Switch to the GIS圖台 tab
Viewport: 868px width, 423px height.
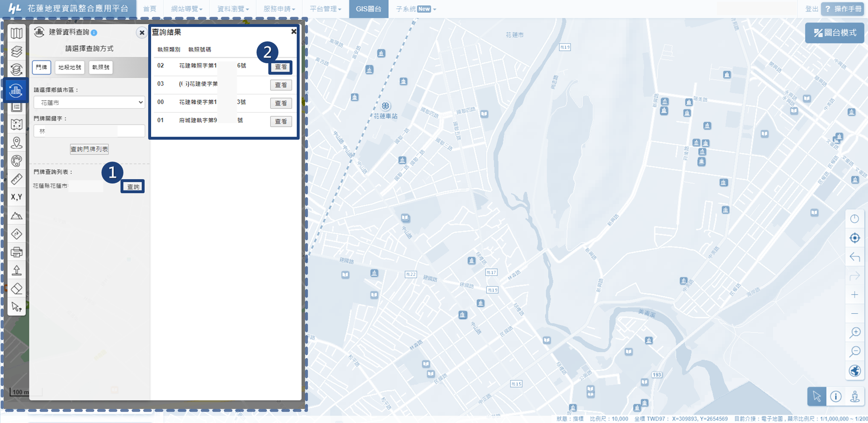tap(368, 9)
